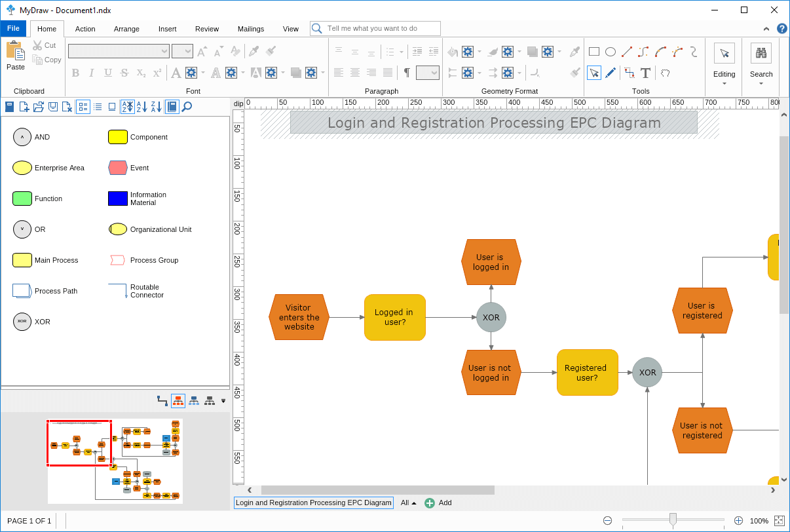The image size is (790, 532).
Task: Switch to the Arrange ribbon tab
Action: [x=126, y=29]
